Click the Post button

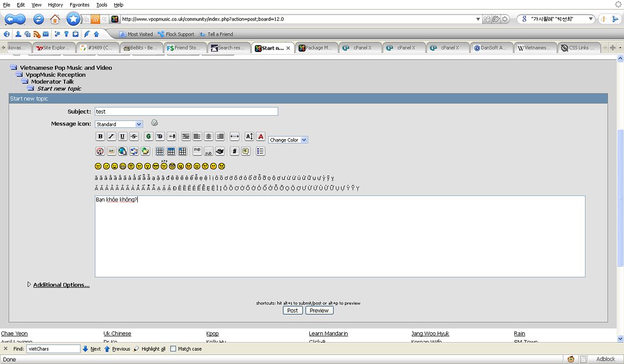(x=293, y=311)
